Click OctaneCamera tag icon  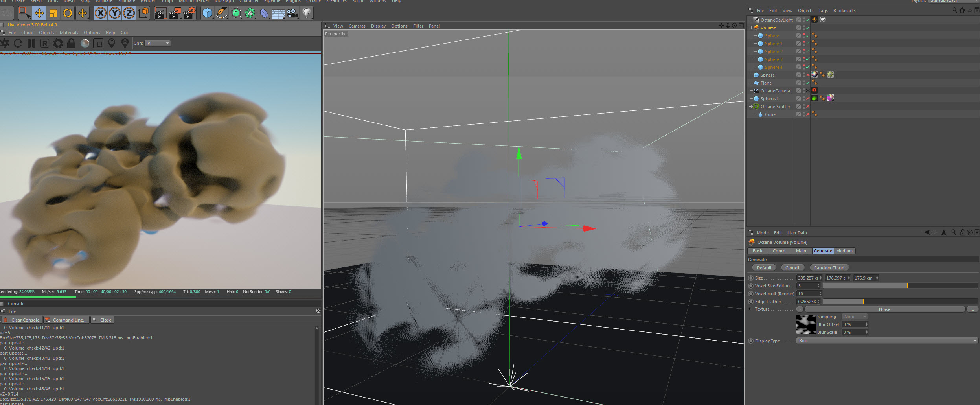[815, 90]
